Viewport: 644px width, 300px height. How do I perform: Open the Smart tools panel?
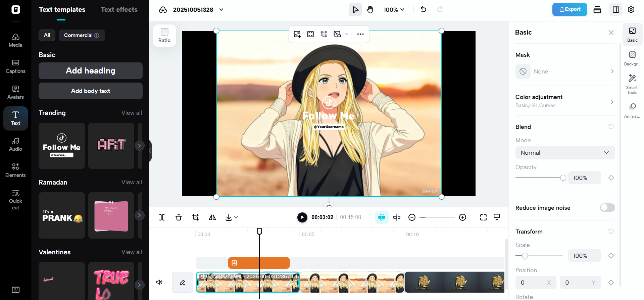click(632, 84)
